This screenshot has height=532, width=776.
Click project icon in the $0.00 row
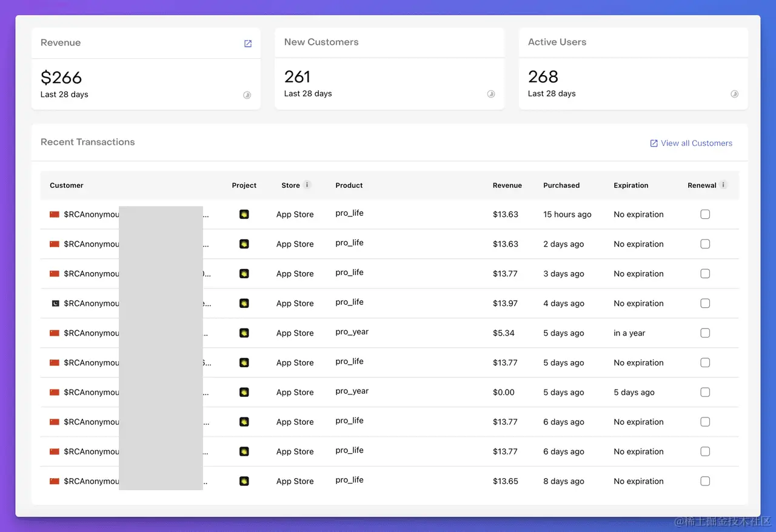244,392
